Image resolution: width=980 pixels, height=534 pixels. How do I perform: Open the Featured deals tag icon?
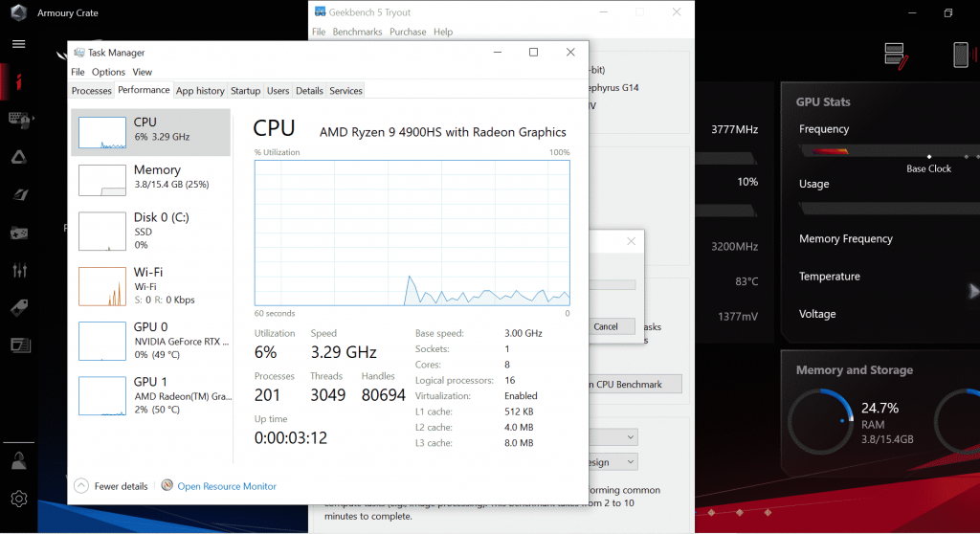(19, 307)
